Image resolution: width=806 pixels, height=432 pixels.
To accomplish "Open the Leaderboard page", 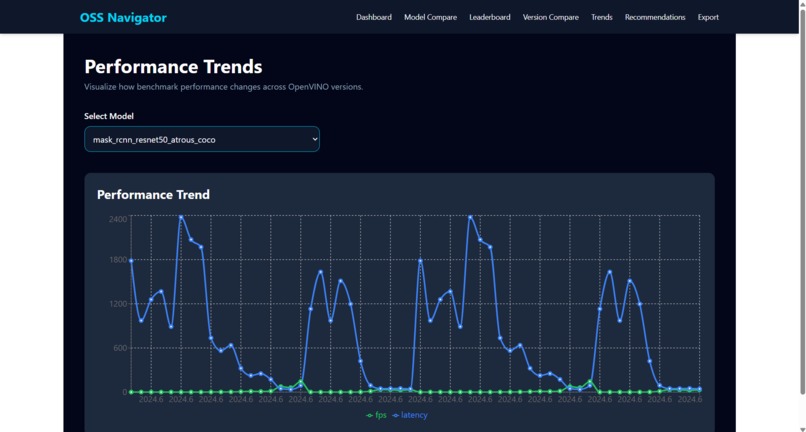I will click(x=489, y=17).
